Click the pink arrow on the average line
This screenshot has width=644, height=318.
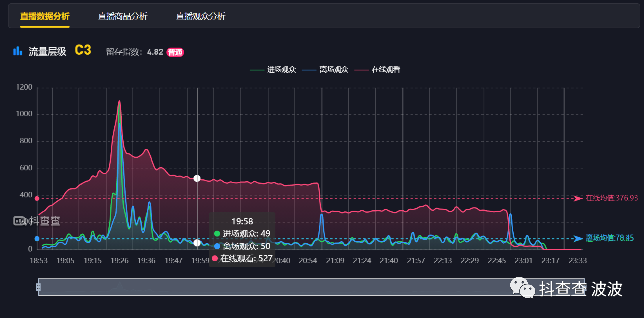[x=578, y=198]
